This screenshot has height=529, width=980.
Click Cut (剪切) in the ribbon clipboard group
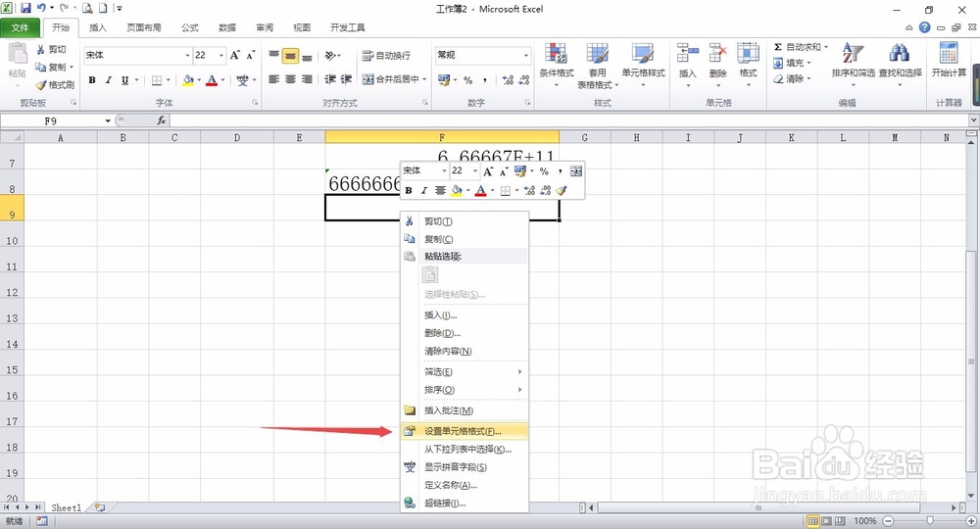[51, 49]
